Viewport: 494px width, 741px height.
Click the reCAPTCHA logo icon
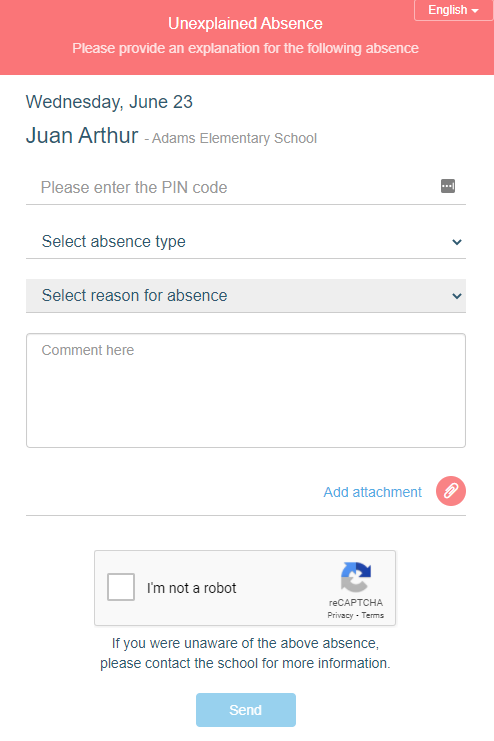356,577
